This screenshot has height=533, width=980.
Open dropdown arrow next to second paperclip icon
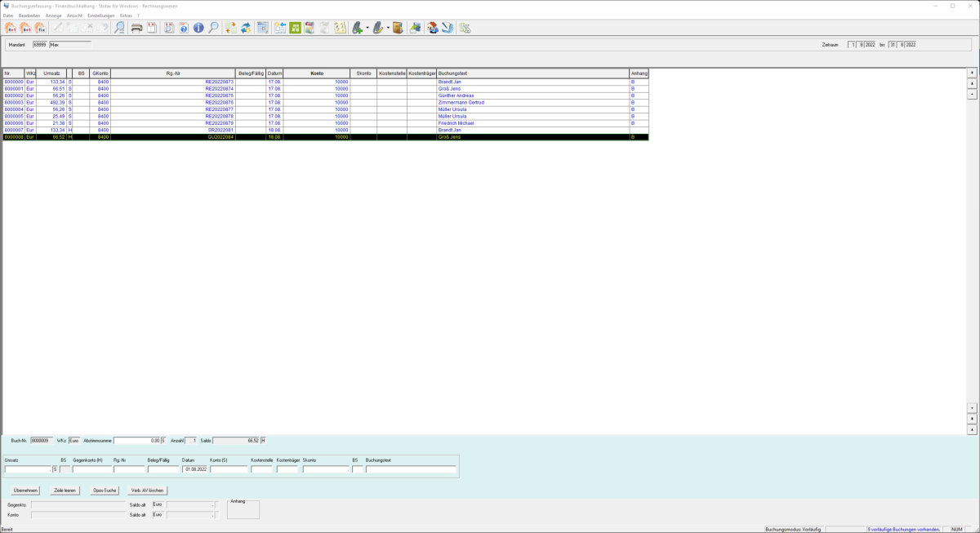pyautogui.click(x=387, y=28)
